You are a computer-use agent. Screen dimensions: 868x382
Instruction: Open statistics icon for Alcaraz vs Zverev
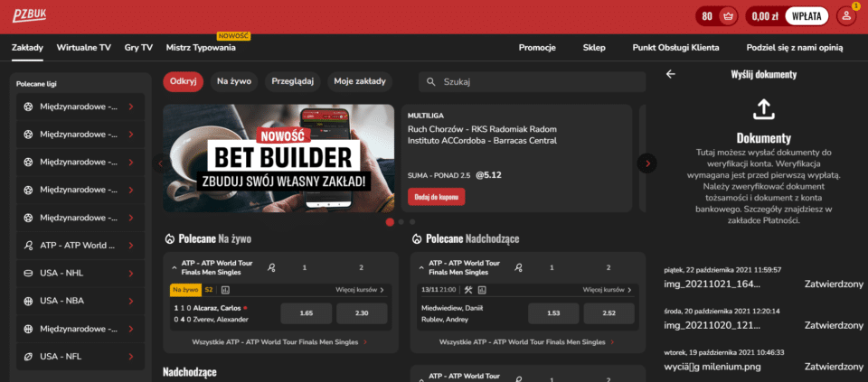(x=225, y=290)
